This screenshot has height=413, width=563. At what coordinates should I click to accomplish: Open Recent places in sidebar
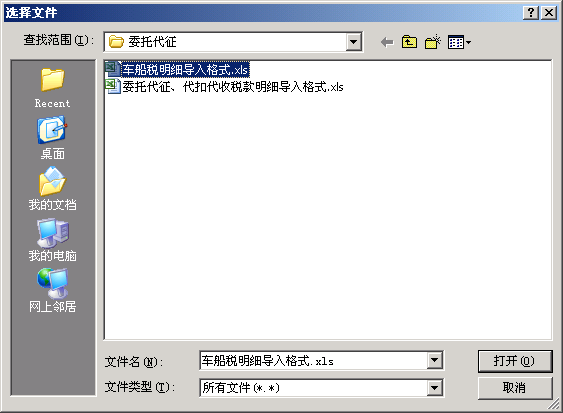coord(52,88)
